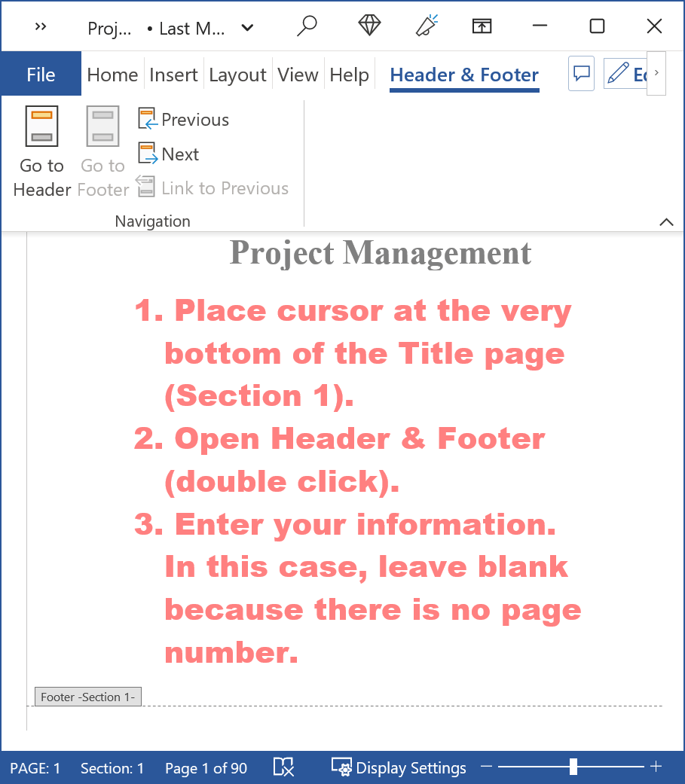Open the coming soon megaphone icon
Viewport: 685px width, 784px height.
(427, 26)
